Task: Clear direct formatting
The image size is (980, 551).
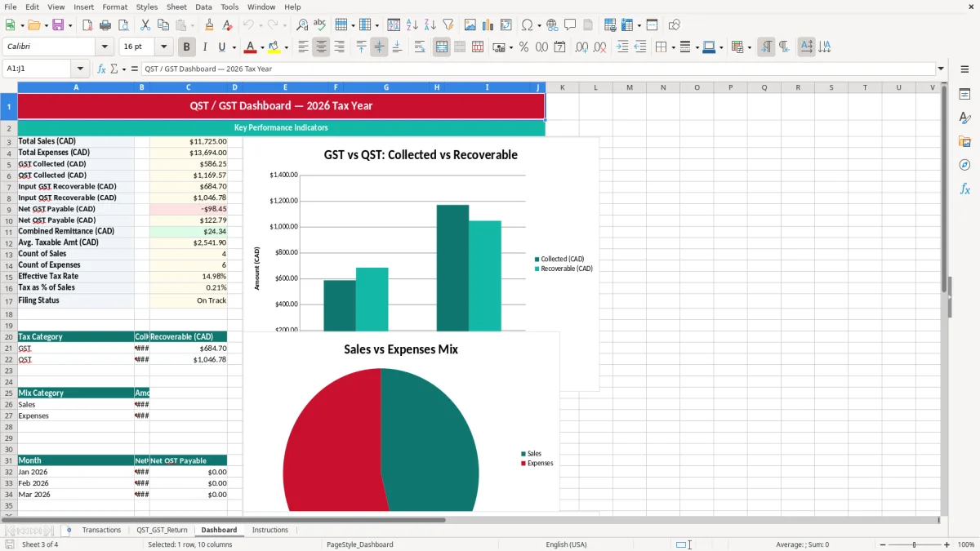Action: pyautogui.click(x=227, y=25)
